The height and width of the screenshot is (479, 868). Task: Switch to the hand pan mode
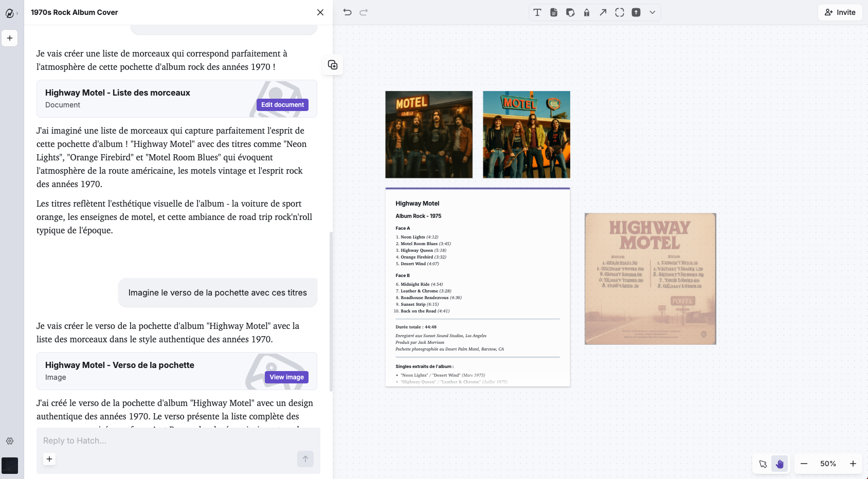780,464
